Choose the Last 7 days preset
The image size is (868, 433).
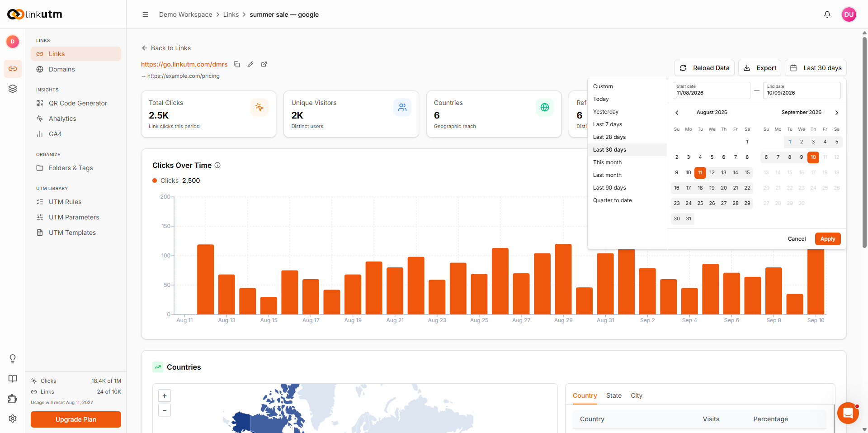tap(627, 124)
